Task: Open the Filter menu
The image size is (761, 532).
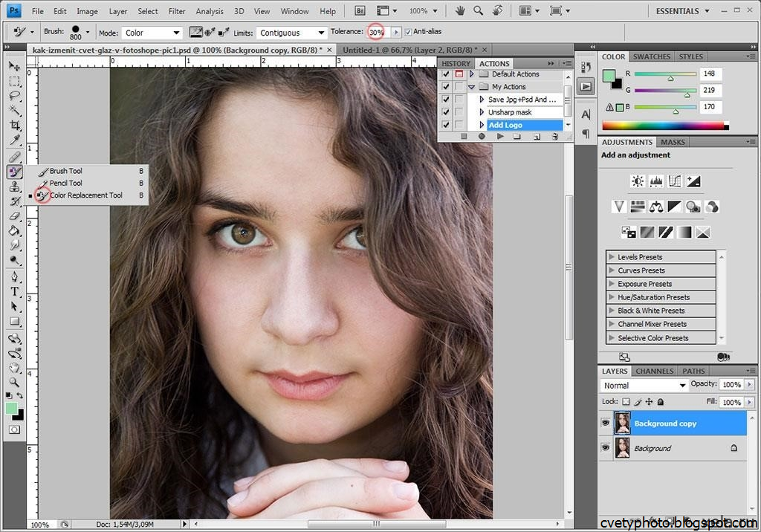Action: pos(177,11)
